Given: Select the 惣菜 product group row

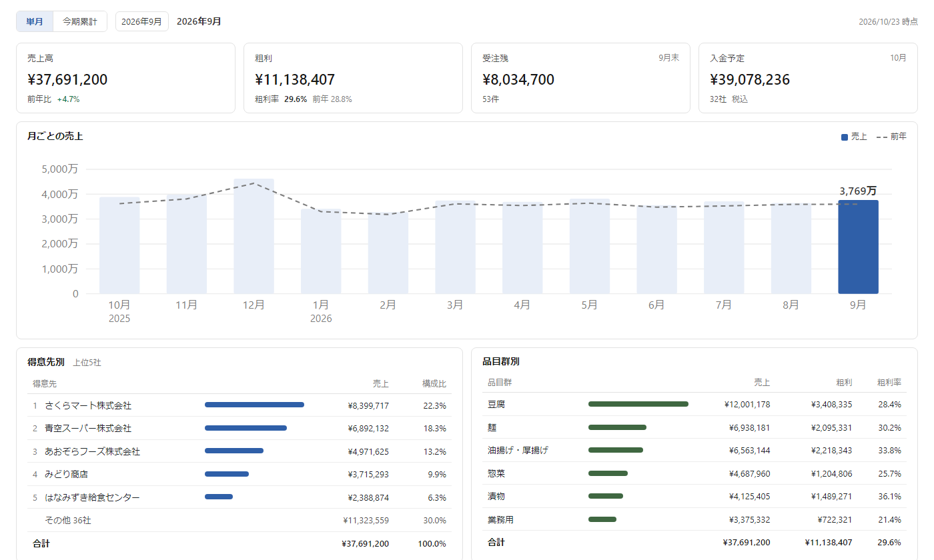Looking at the screenshot, I should pos(694,473).
